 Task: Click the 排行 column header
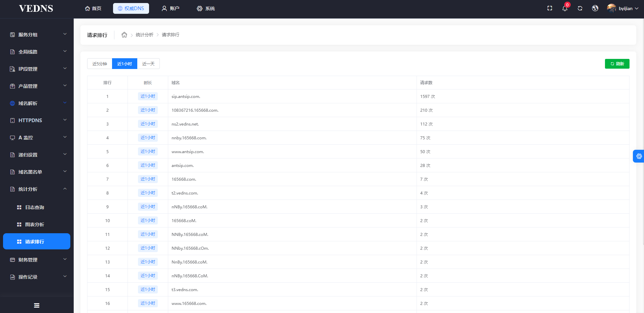click(107, 83)
